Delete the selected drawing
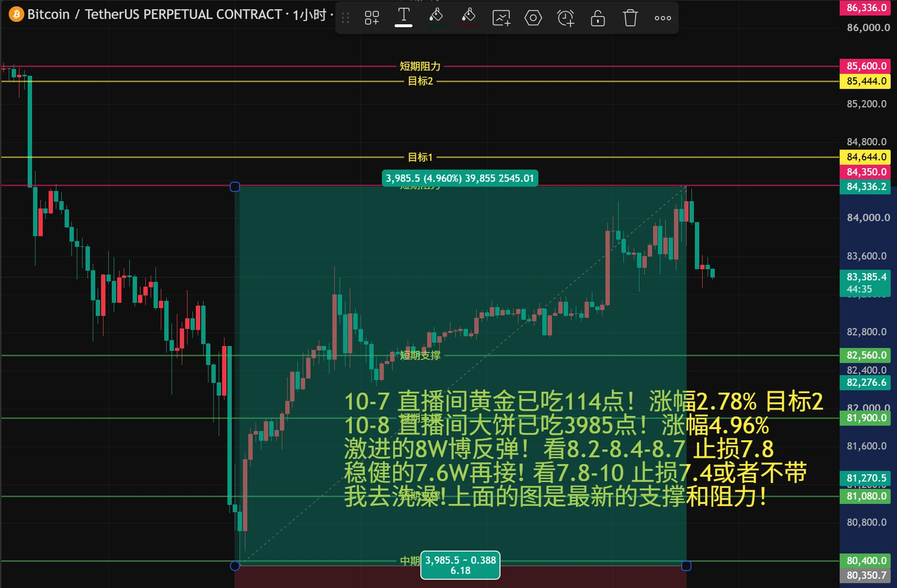897x588 pixels. pos(630,18)
